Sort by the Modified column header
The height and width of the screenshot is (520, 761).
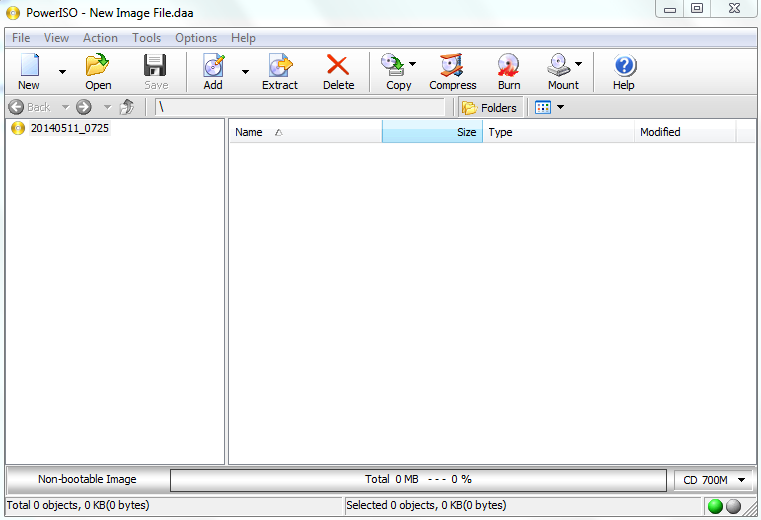coord(685,132)
